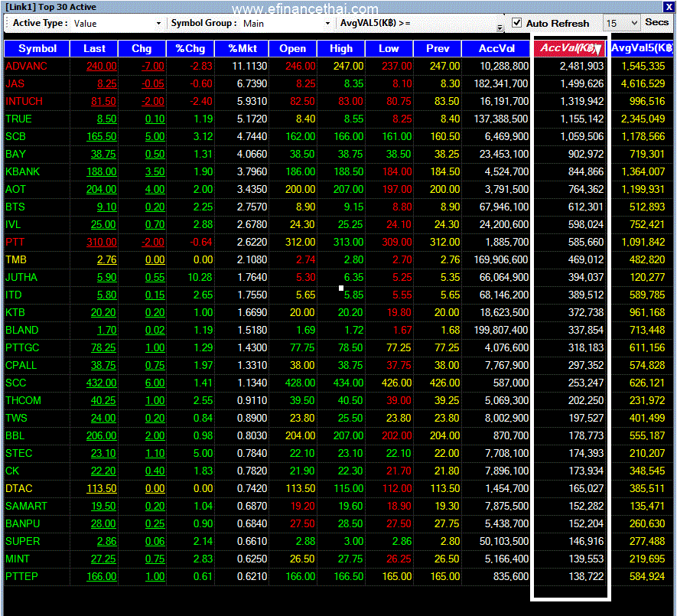This screenshot has height=616, width=677.
Task: Open the refresh seconds dropdown showing 15
Action: (x=622, y=23)
